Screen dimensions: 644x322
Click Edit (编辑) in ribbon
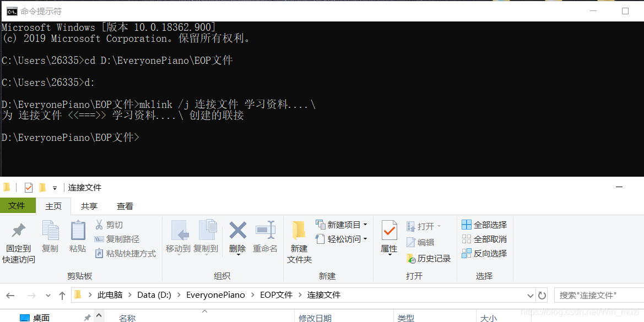pos(420,242)
